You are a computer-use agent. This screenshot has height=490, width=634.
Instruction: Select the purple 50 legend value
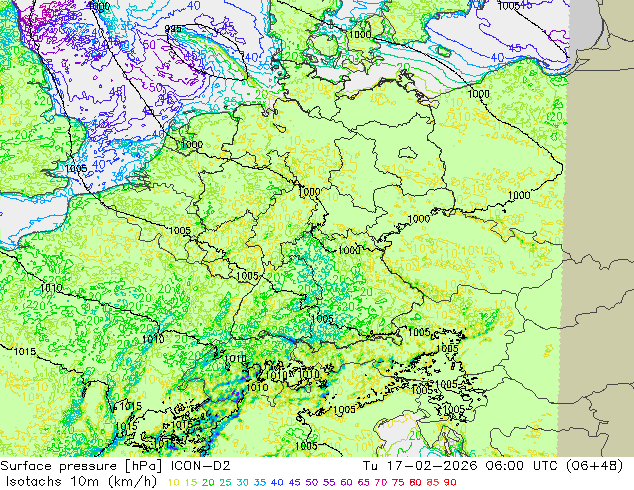point(312,482)
